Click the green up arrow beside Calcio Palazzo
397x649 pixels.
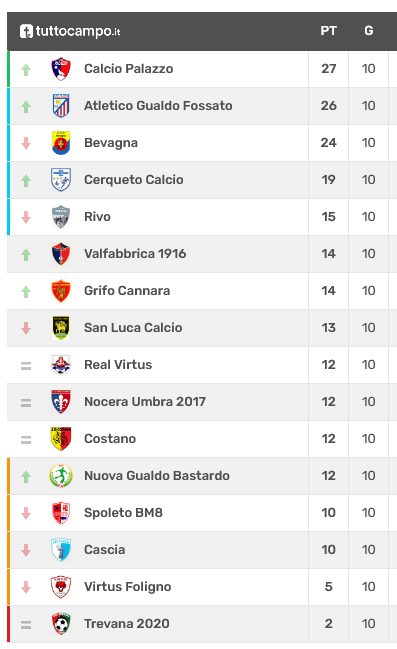26,70
